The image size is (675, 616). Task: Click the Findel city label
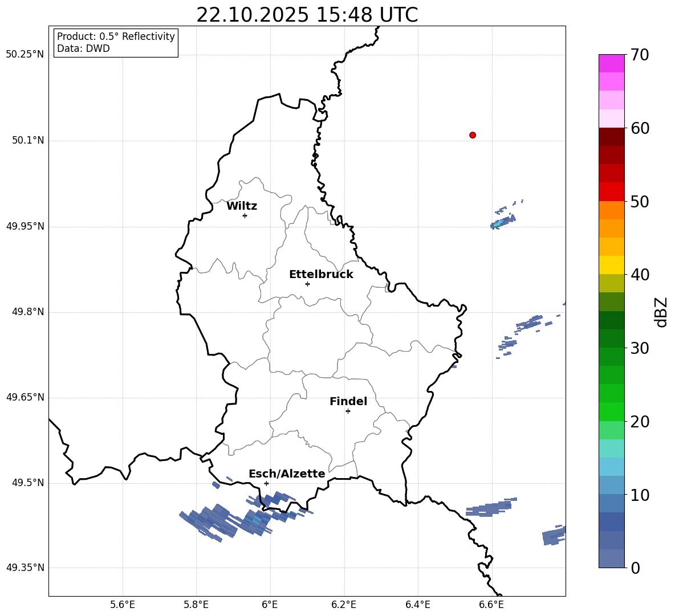click(348, 401)
